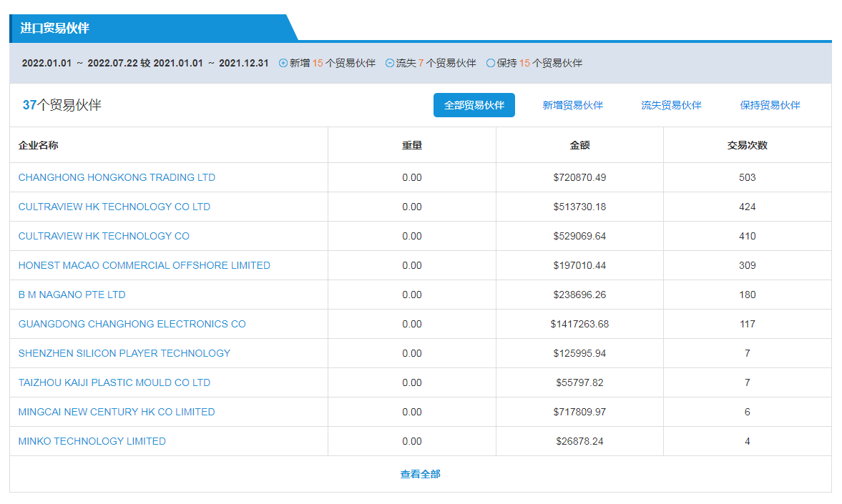The height and width of the screenshot is (504, 842).
Task: Click the 交易次数 column header
Action: point(748,145)
